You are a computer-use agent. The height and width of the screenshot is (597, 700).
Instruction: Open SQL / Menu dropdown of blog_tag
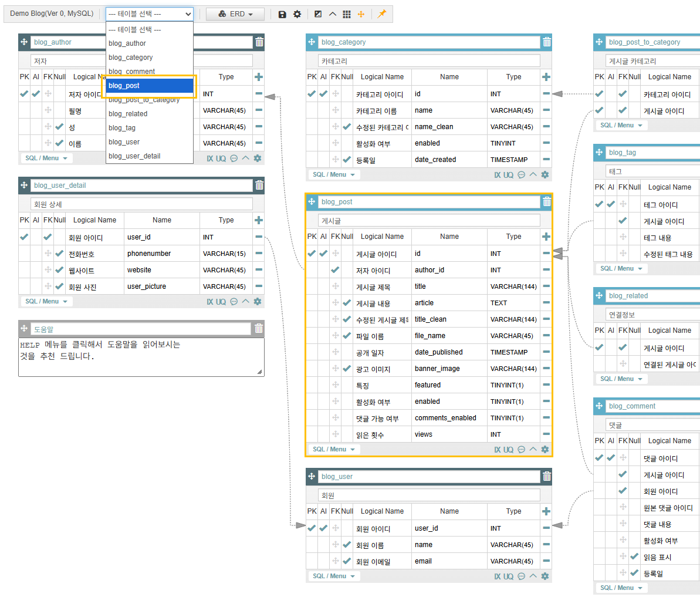click(621, 269)
